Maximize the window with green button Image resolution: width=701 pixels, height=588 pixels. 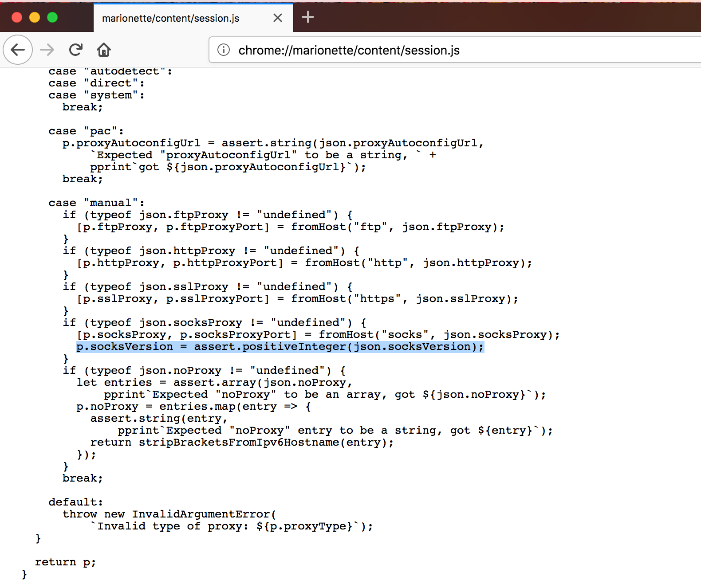52,17
